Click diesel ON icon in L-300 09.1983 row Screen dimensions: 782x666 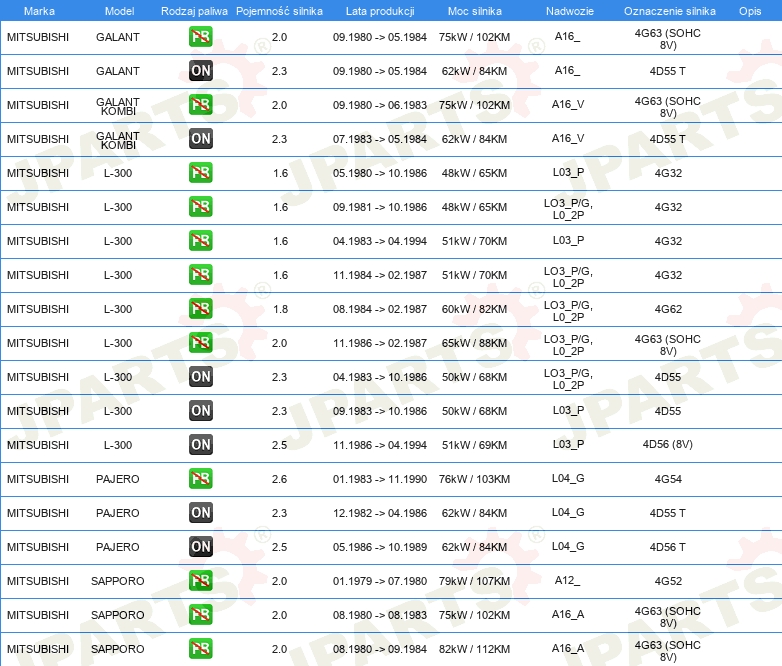(200, 411)
